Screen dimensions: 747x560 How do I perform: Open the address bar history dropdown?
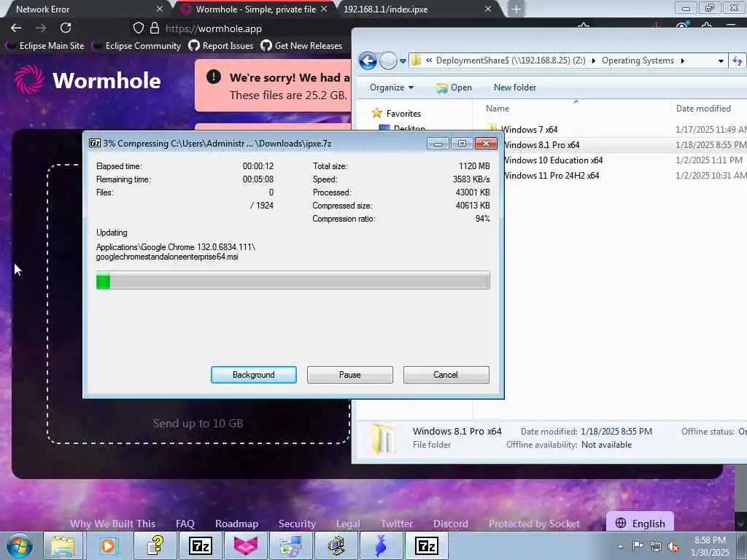(x=721, y=61)
